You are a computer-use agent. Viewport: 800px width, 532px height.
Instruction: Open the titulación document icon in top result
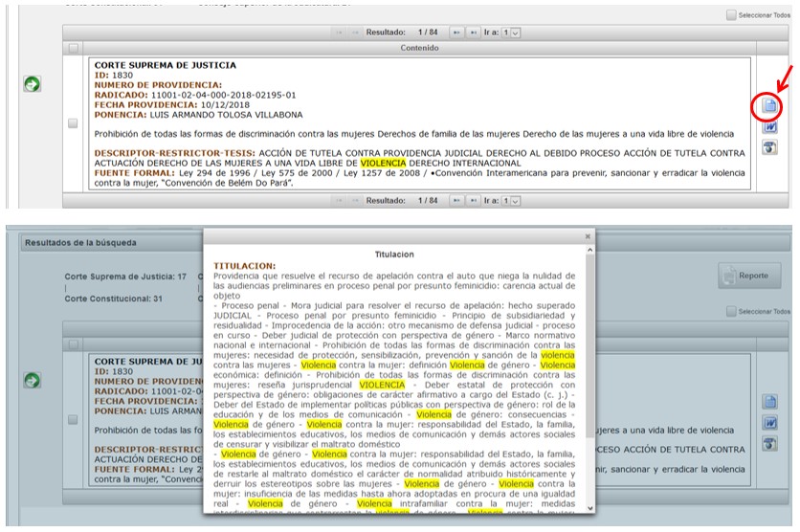[769, 106]
